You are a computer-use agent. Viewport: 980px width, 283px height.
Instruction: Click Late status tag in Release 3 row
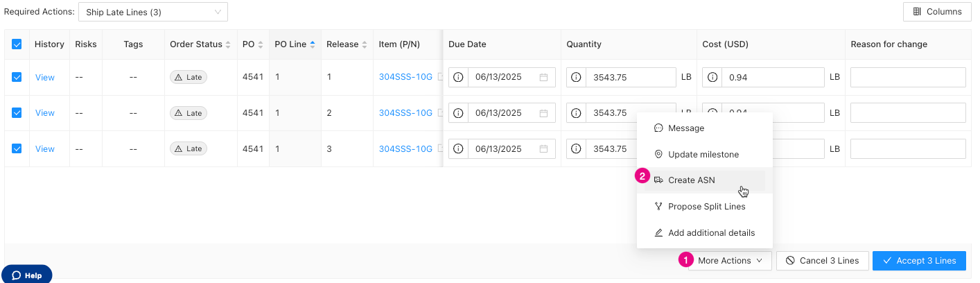(189, 148)
